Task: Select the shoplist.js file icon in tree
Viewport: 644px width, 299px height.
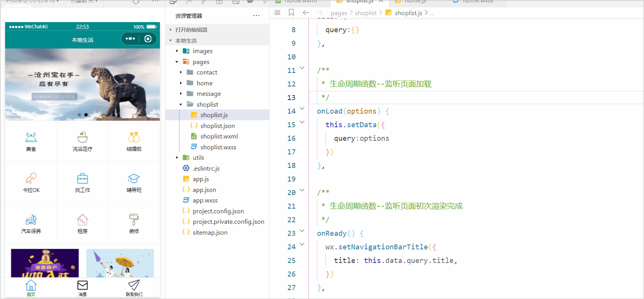Action: click(x=194, y=115)
